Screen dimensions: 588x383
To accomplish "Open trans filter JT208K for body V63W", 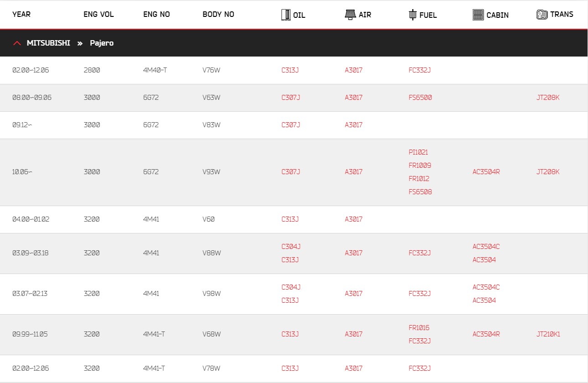I will point(548,98).
